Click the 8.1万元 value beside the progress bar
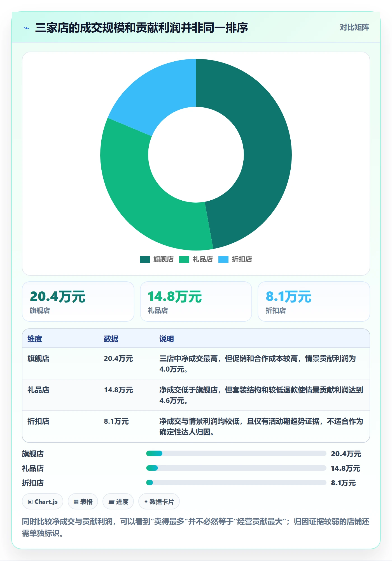 click(343, 483)
